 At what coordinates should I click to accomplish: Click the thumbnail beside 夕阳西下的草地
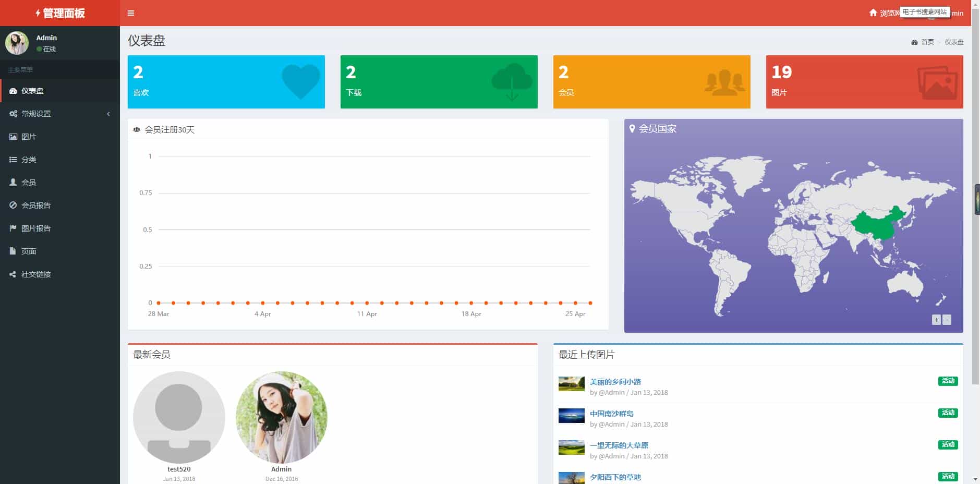pos(572,478)
